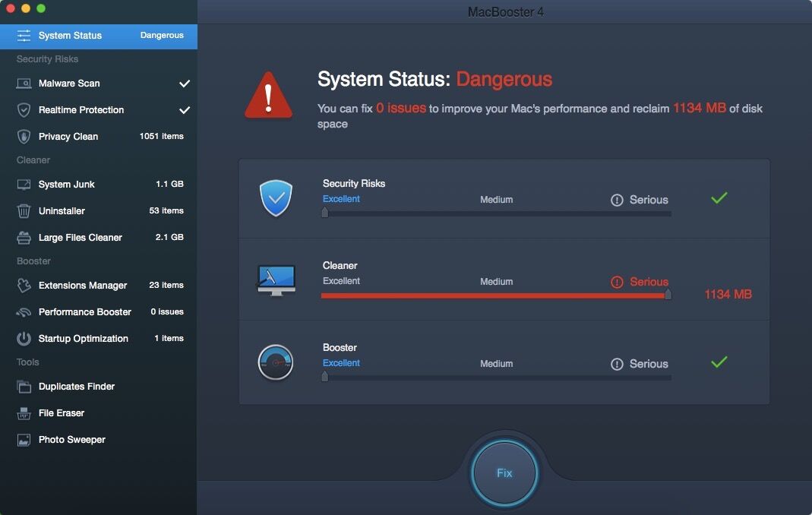Screen dimensions: 812x515
Task: Click the '1051 items' Privacy Clean count
Action: click(x=162, y=136)
